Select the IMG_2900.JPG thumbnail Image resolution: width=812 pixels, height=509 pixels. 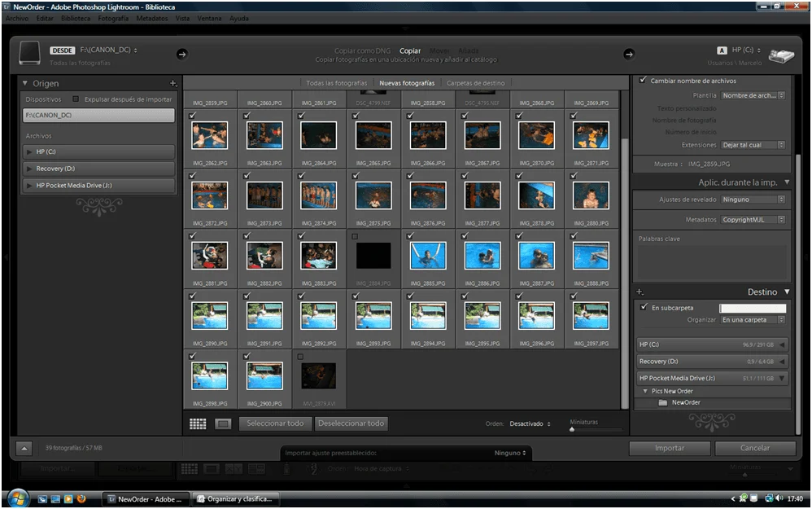pyautogui.click(x=264, y=375)
